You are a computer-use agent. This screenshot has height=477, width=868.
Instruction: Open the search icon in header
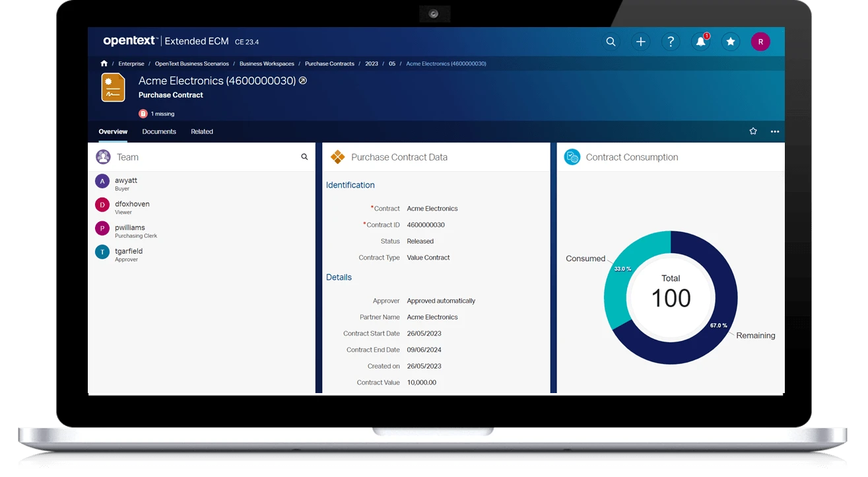click(611, 42)
